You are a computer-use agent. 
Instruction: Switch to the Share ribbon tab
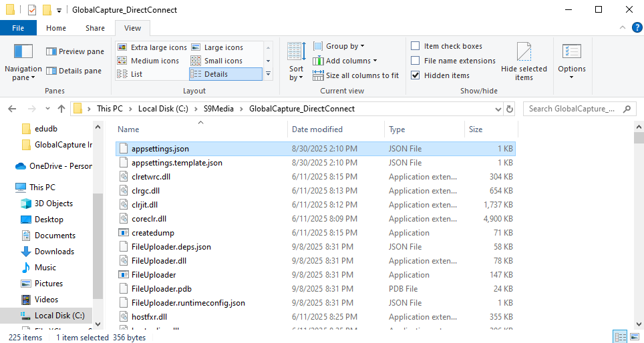tap(95, 28)
